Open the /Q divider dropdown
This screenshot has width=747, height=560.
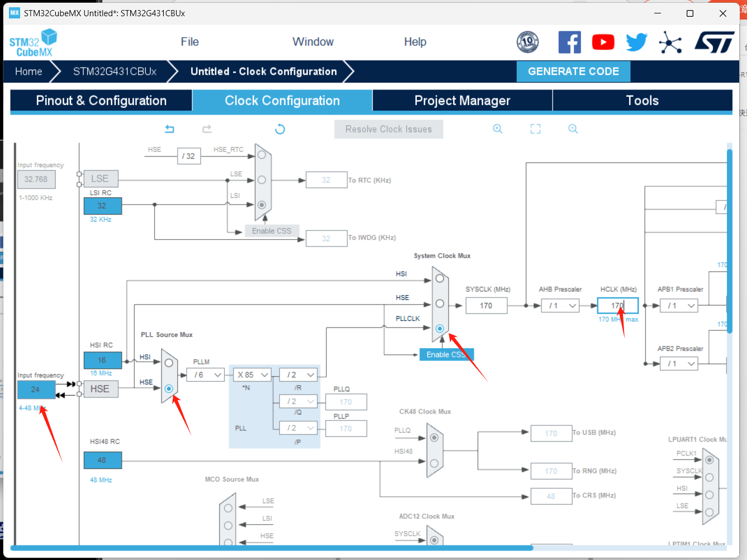click(298, 401)
